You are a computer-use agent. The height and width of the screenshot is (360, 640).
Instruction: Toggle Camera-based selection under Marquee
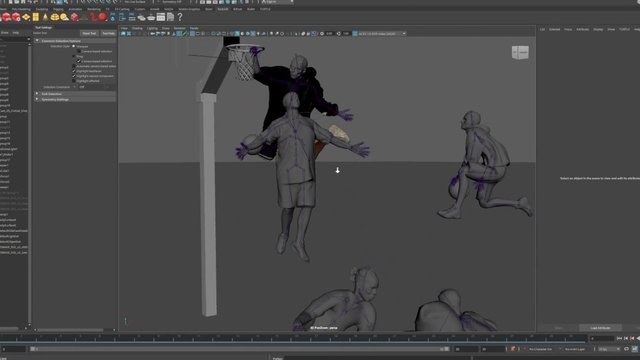79,51
